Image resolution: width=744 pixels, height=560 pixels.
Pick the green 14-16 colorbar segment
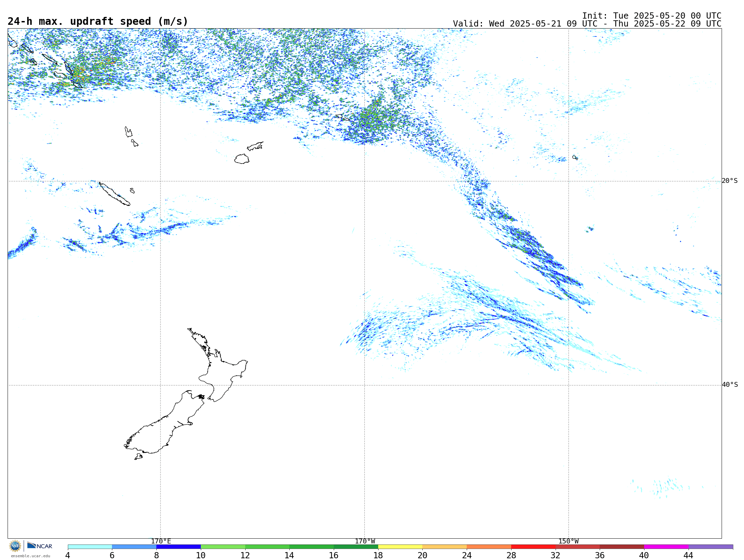[312, 547]
